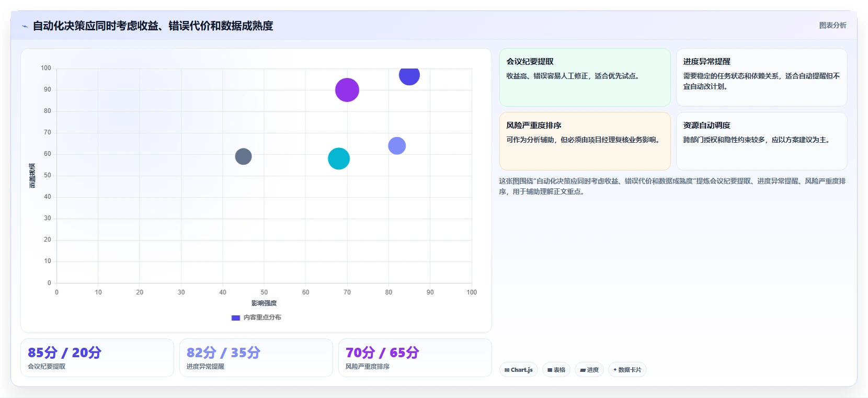Click the 数据卡片 tag chip
This screenshot has height=398, width=868.
pos(627,370)
